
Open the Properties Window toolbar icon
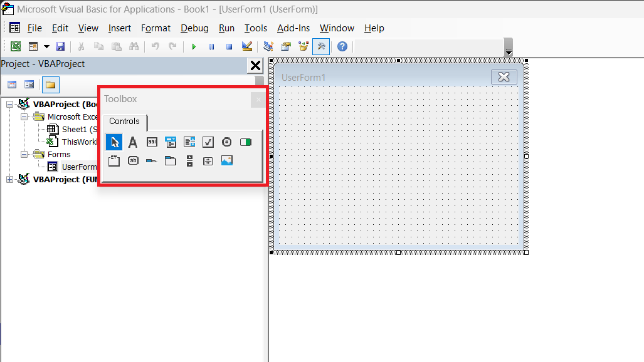point(286,46)
